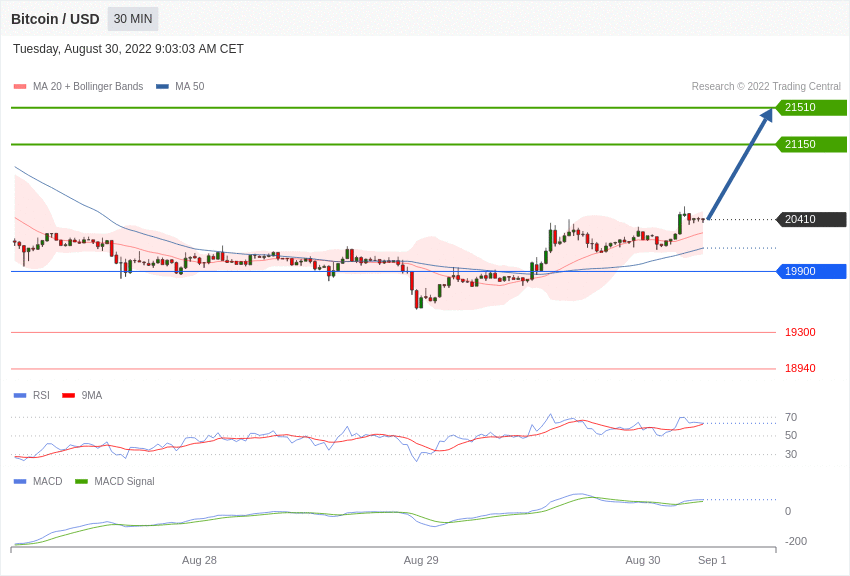Click the blue RSI legend marker

(x=20, y=396)
